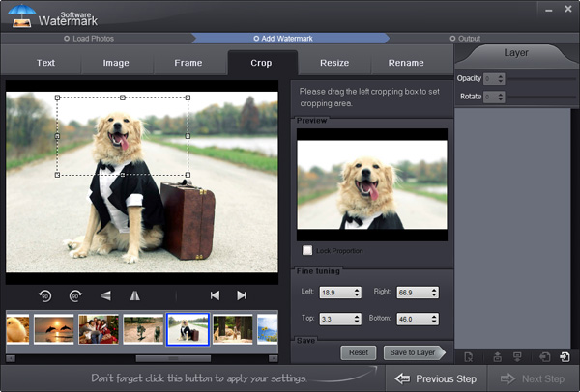Select the dolphins sunset thumbnail
Image resolution: width=580 pixels, height=392 pixels.
tap(53, 329)
